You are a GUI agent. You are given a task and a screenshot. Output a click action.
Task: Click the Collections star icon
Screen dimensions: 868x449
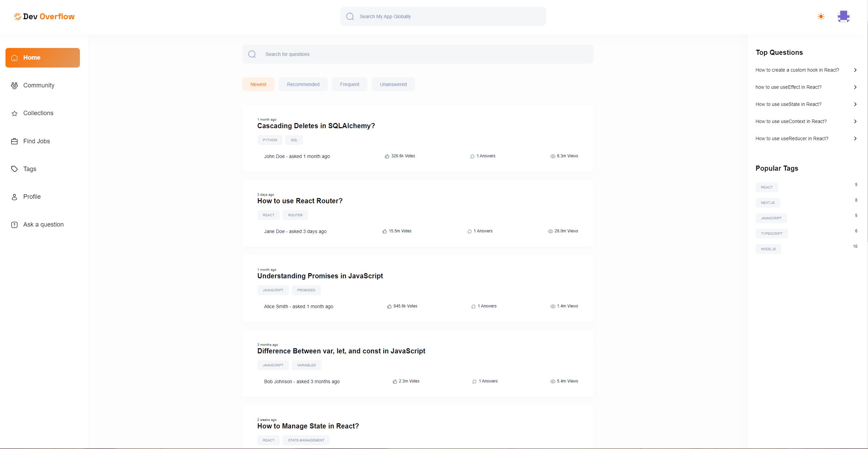pyautogui.click(x=14, y=113)
